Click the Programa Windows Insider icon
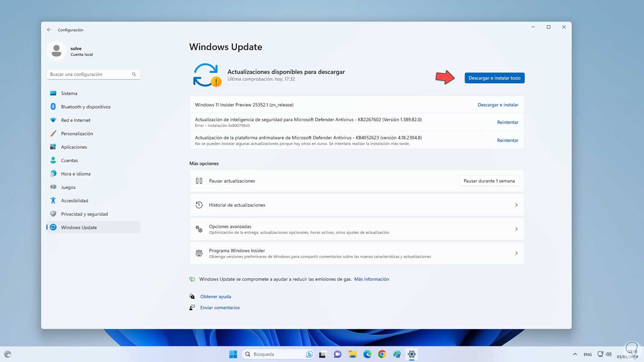This screenshot has width=644, height=362. click(x=199, y=253)
